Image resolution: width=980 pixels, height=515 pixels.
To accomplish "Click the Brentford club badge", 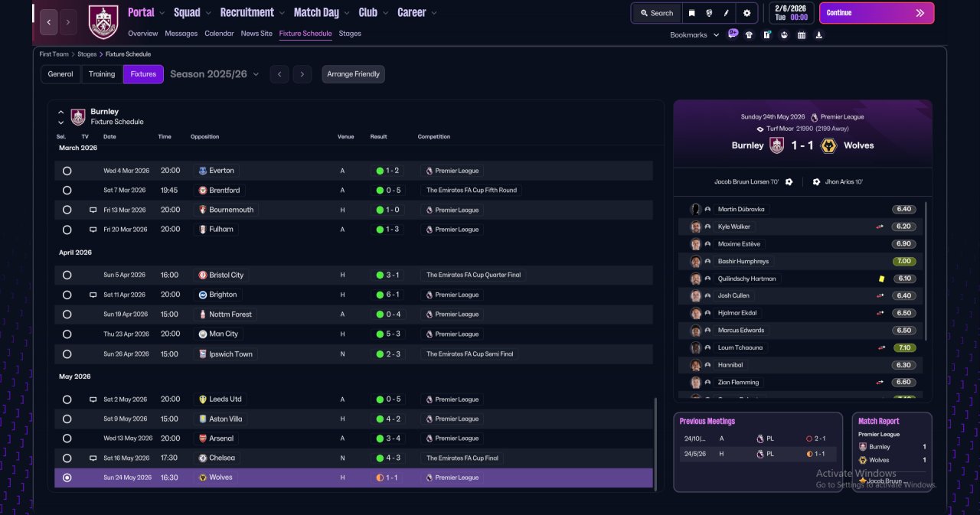I will pyautogui.click(x=203, y=190).
